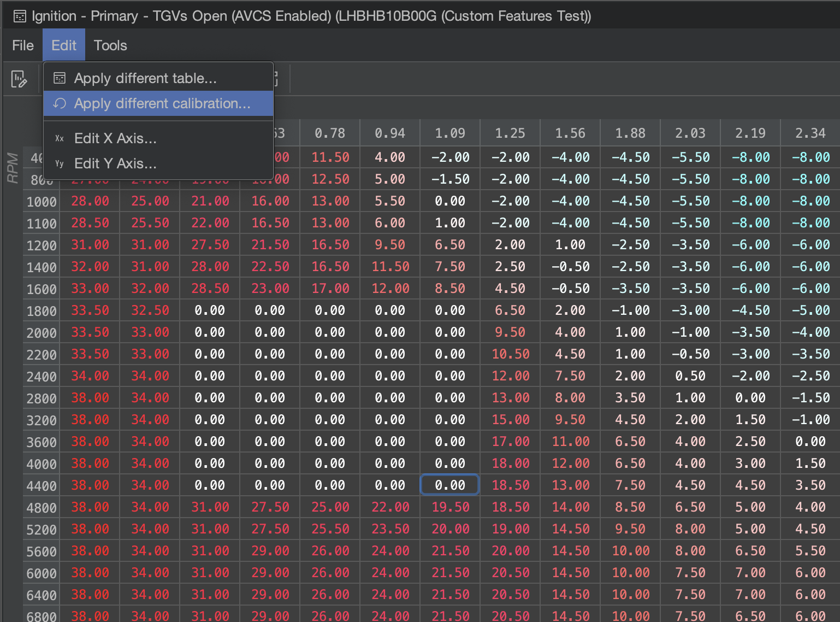
Task: Select the 2000 RPM row header
Action: (x=42, y=333)
